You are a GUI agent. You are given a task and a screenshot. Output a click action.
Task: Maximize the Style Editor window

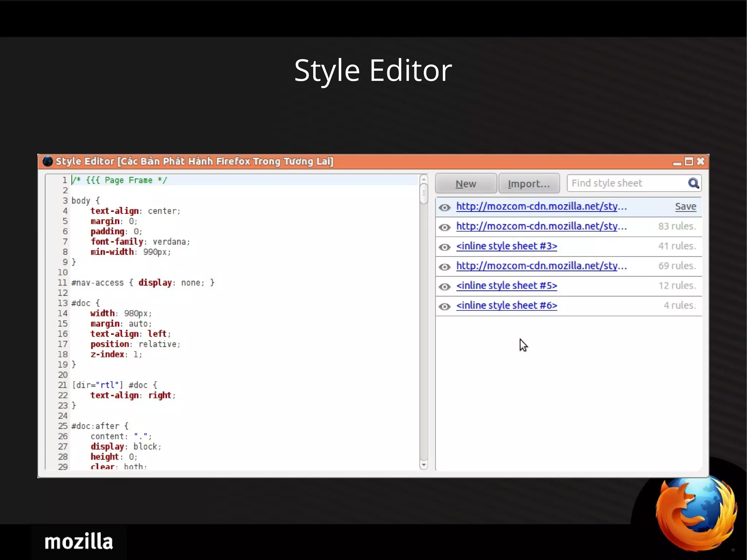tap(689, 162)
